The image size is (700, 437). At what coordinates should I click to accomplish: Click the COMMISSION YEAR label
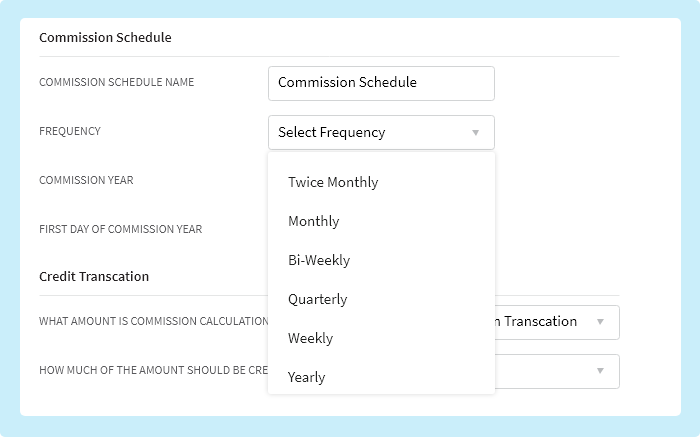86,180
